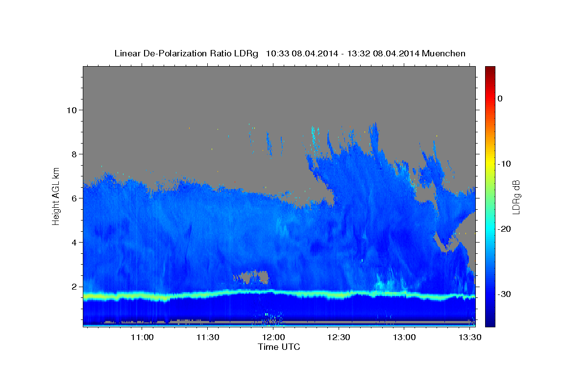
Task: Click the 12:00 time tick label
Action: 273,338
